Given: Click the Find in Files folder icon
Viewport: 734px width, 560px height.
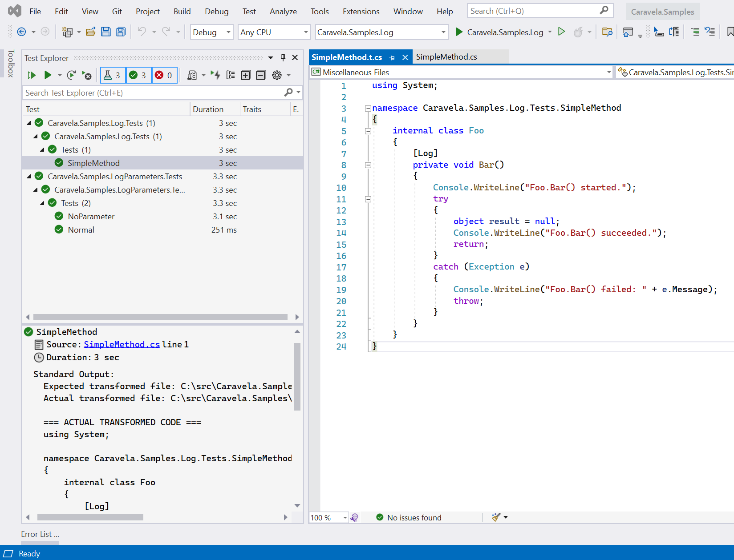Looking at the screenshot, I should [607, 32].
